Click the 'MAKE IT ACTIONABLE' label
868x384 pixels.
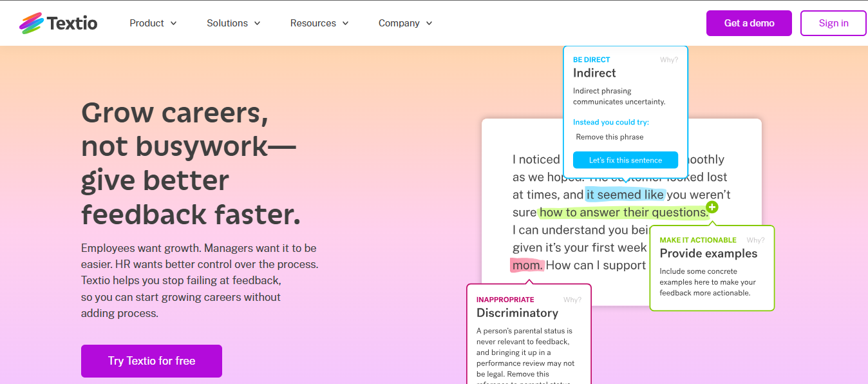click(698, 240)
